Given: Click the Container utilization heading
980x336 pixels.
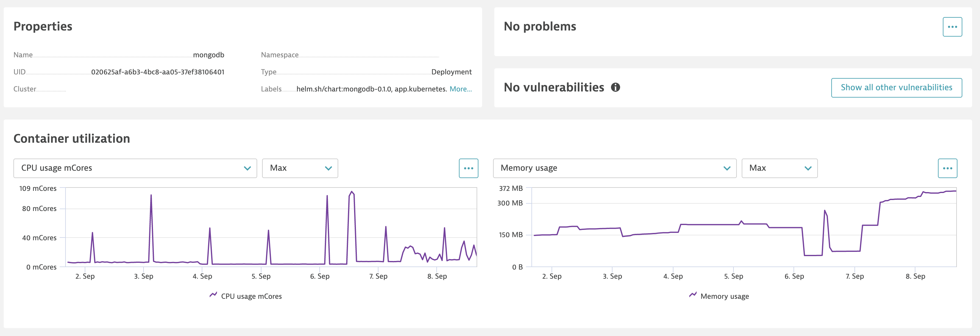Looking at the screenshot, I should click(x=72, y=138).
